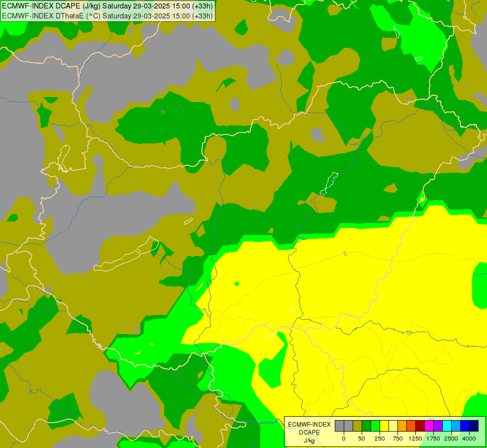Pick the light blue legend swatch
Image resolution: width=487 pixels, height=448 pixels.
click(456, 426)
